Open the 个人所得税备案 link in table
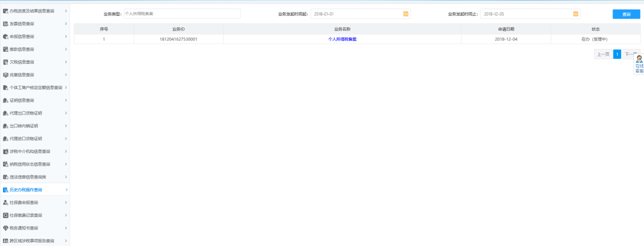Screen dimensions: 644x246 (x=342, y=39)
